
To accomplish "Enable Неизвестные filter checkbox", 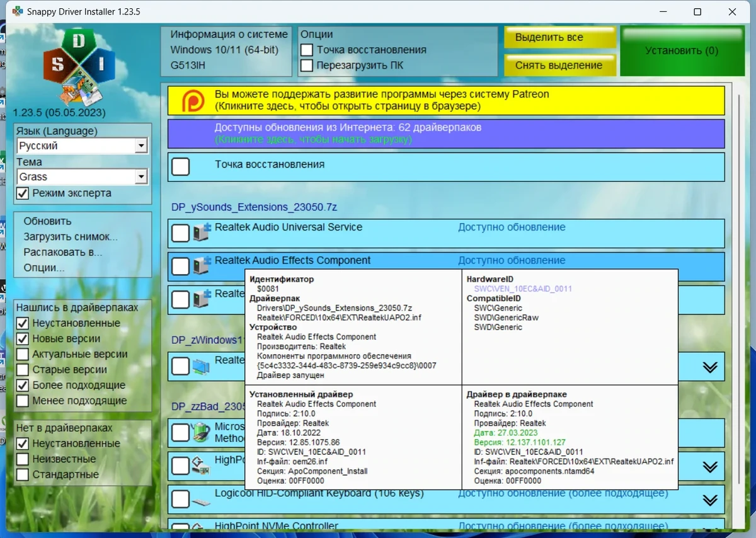I will tap(23, 459).
